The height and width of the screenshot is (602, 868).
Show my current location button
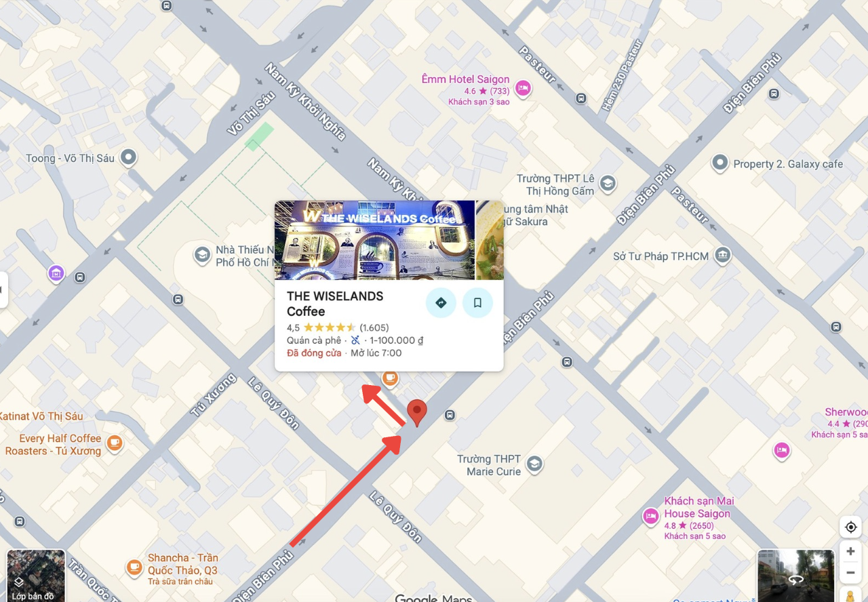pos(850,527)
